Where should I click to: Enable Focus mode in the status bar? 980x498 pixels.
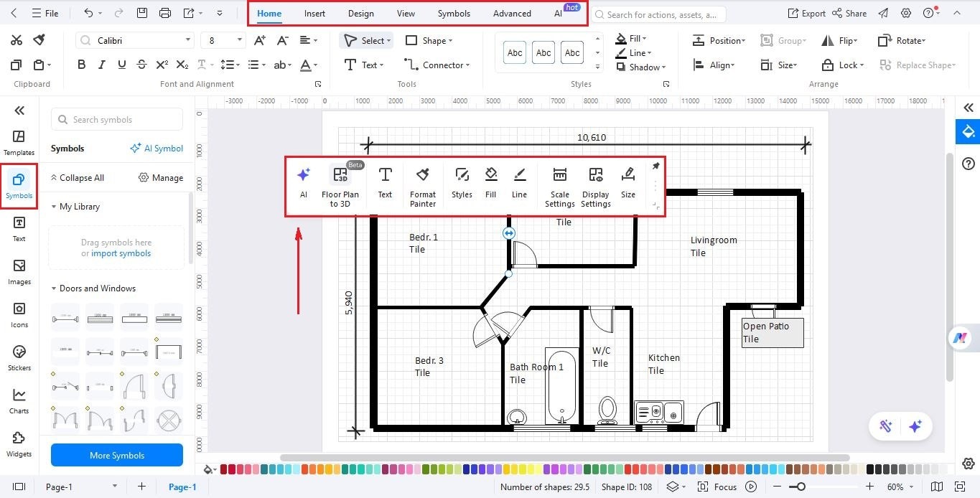tap(725, 487)
